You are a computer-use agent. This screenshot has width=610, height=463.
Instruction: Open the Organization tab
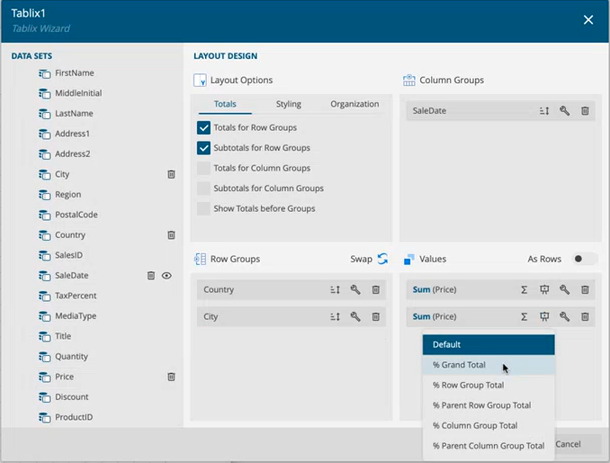point(354,104)
